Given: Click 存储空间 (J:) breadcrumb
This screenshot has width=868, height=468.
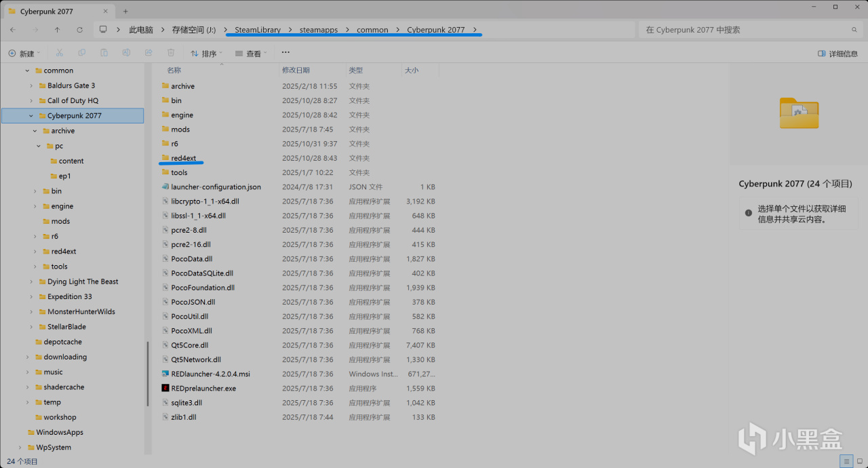Looking at the screenshot, I should click(193, 30).
